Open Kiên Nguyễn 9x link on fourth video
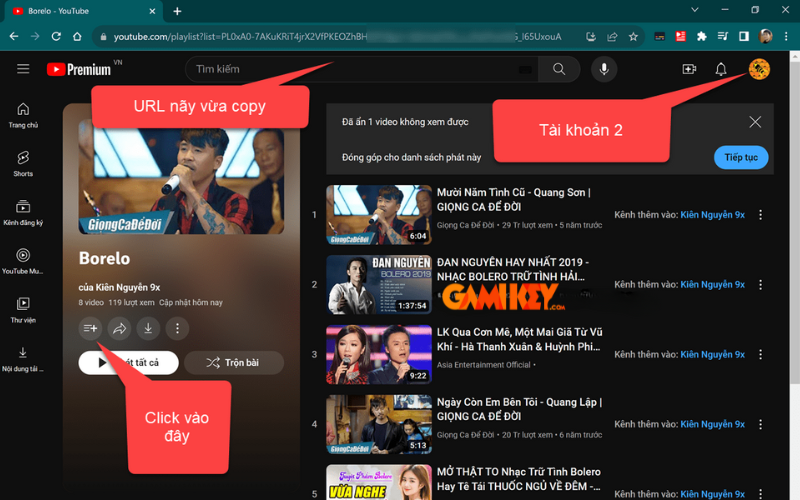The height and width of the screenshot is (500, 800). point(713,424)
